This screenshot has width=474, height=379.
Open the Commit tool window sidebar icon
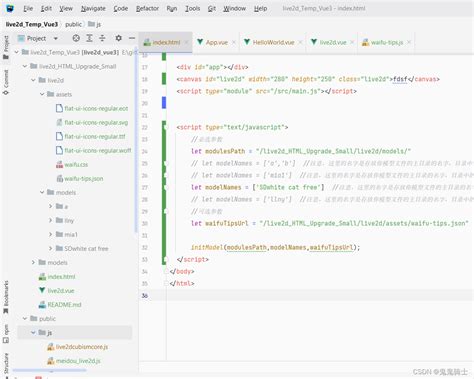(6, 83)
